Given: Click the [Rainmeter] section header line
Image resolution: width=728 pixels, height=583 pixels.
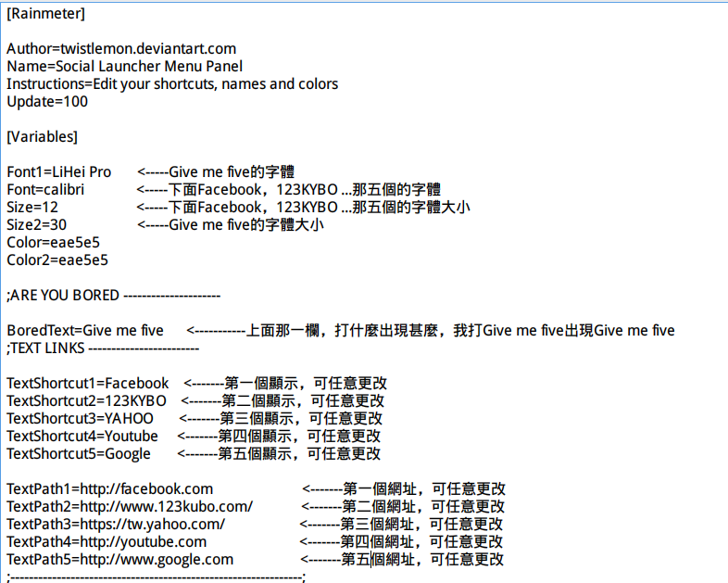Looking at the screenshot, I should click(x=45, y=14).
